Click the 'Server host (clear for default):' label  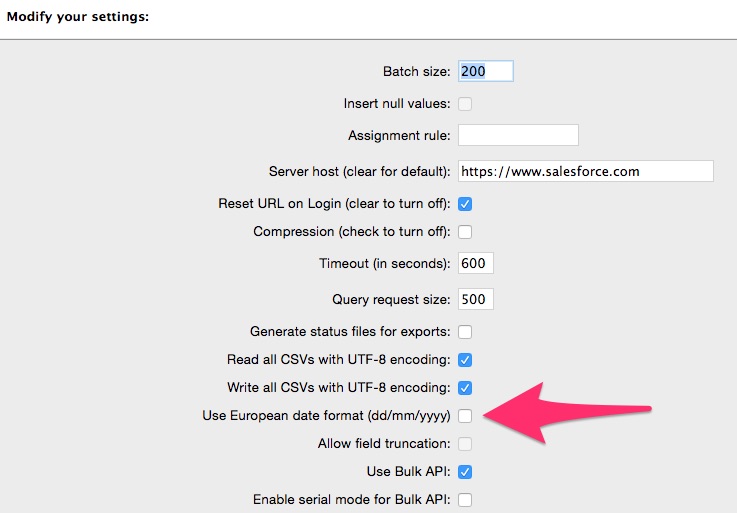(360, 172)
